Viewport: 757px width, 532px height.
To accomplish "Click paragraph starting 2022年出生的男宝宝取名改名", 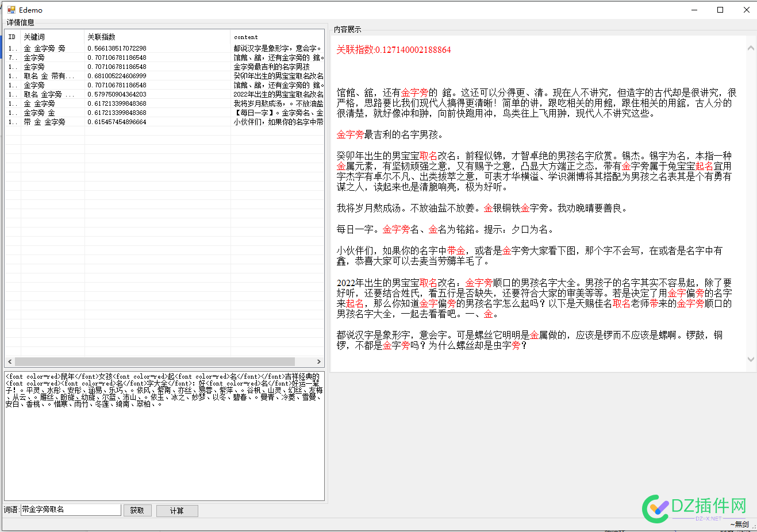I will click(x=534, y=298).
